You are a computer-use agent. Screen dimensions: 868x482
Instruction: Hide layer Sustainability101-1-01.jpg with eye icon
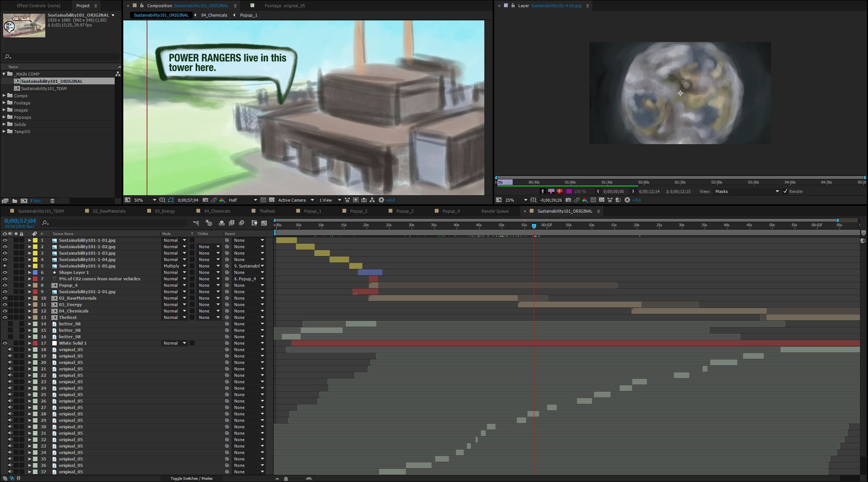pos(5,240)
